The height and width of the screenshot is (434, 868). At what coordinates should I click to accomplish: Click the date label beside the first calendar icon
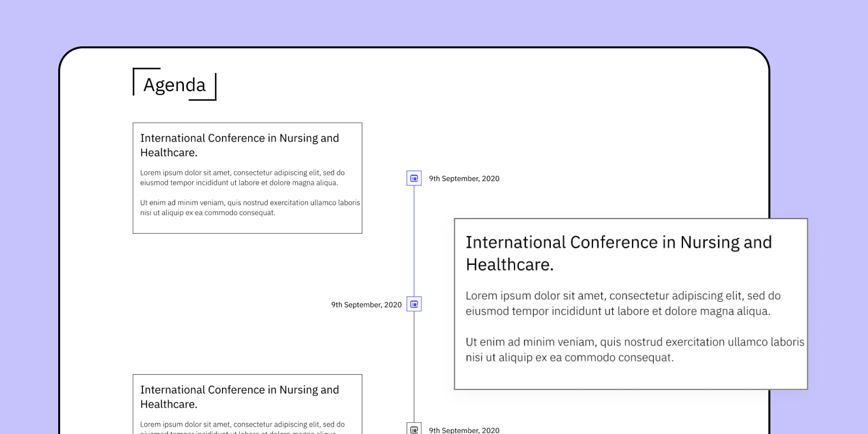pyautogui.click(x=464, y=179)
